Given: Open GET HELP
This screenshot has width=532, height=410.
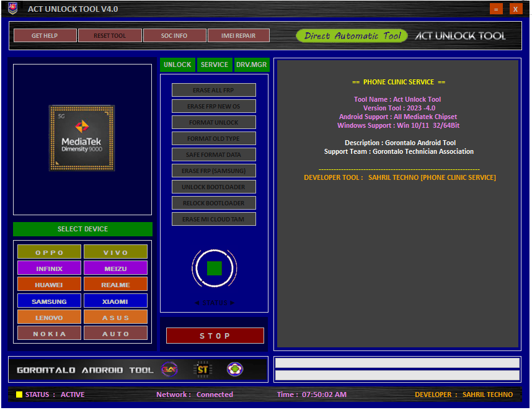Looking at the screenshot, I should [x=44, y=35].
